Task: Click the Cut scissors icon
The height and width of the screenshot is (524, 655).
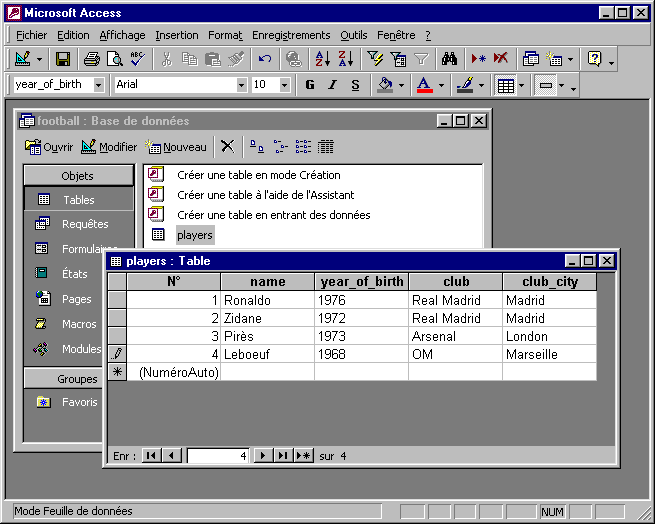Action: point(167,59)
